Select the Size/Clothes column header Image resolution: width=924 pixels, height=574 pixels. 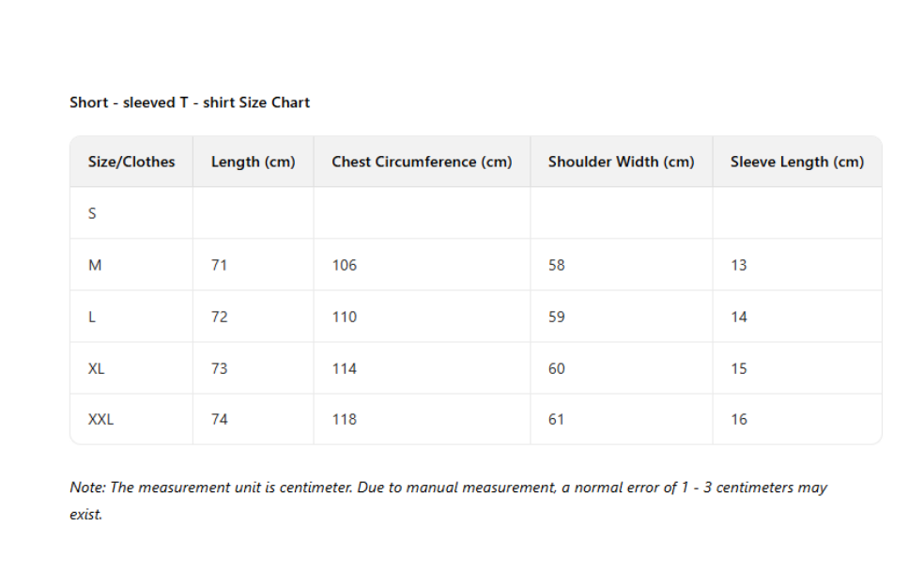[x=131, y=162]
